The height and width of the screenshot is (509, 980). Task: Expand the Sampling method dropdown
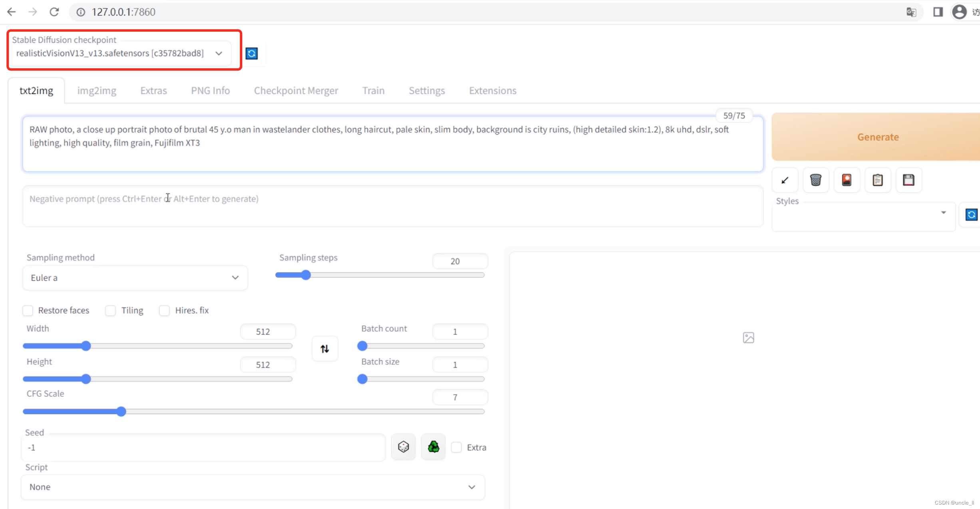(x=135, y=278)
